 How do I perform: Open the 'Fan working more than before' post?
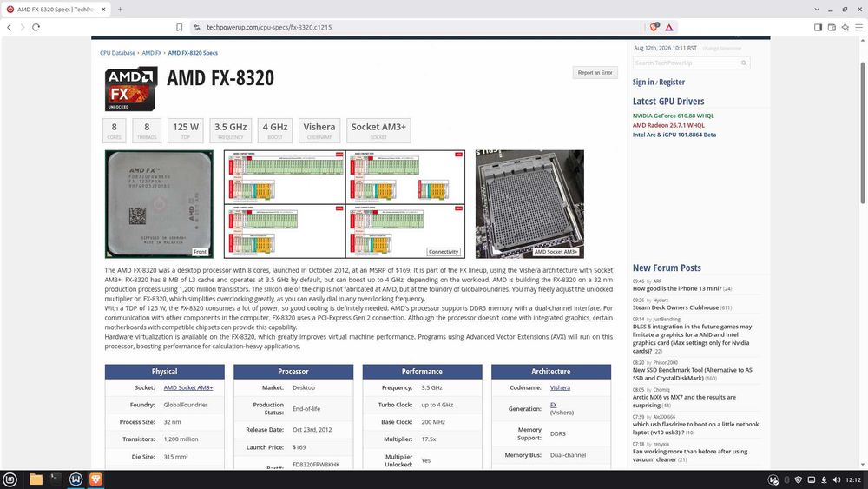click(690, 455)
